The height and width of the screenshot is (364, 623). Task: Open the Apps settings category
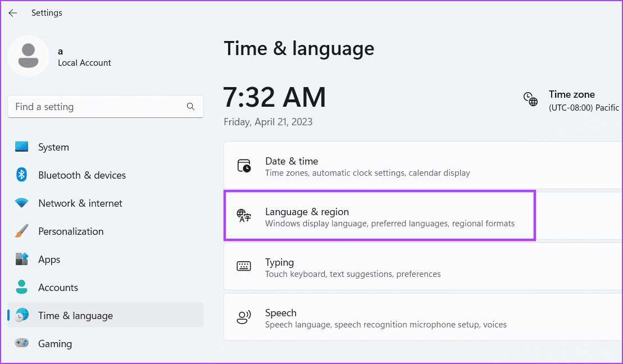[105, 260]
